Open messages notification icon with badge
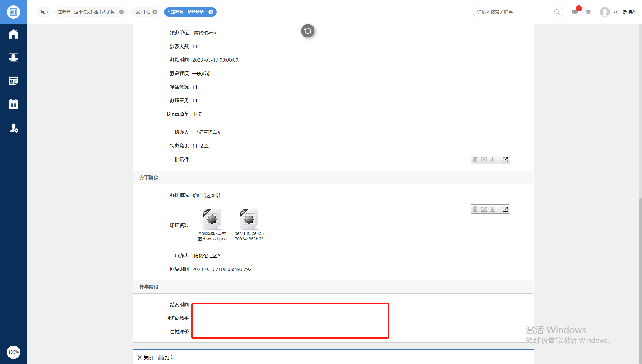Screen dimensions: 642x364 tap(575, 12)
